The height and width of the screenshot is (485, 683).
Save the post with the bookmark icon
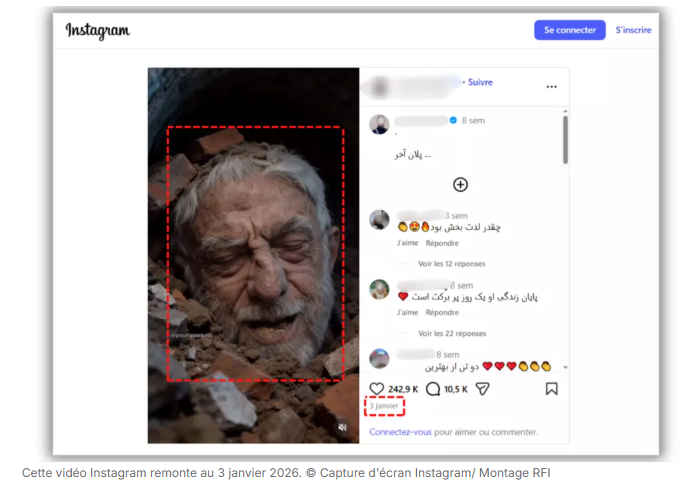551,389
